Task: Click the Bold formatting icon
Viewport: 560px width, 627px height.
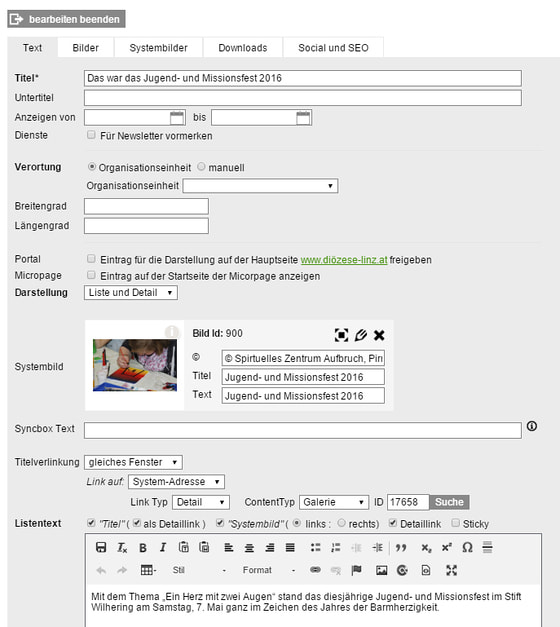Action: pos(142,547)
